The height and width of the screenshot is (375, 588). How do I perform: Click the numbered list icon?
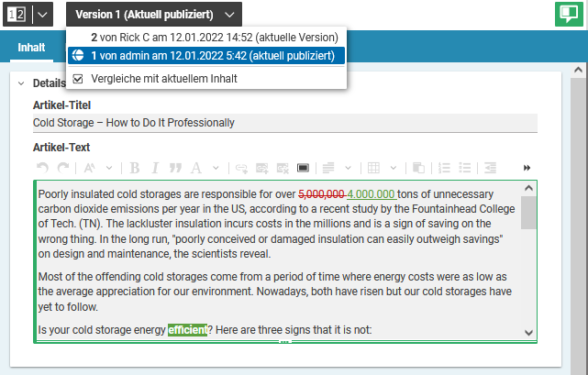click(x=444, y=168)
